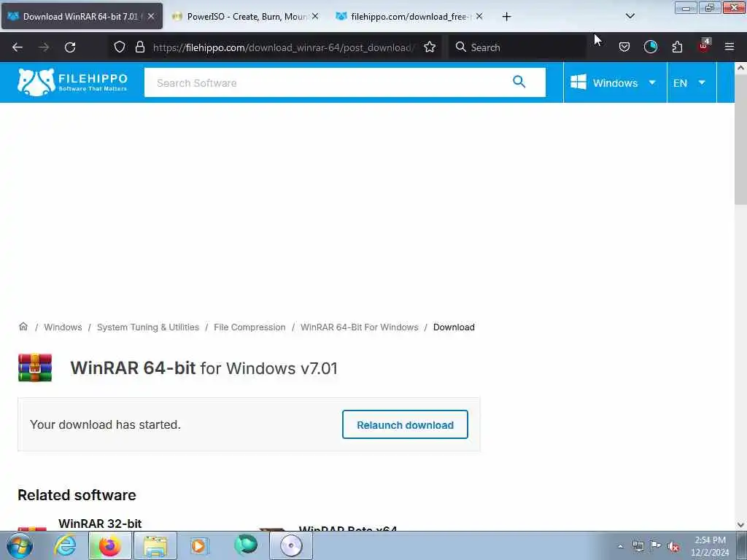Click the network tray icon

click(x=638, y=547)
